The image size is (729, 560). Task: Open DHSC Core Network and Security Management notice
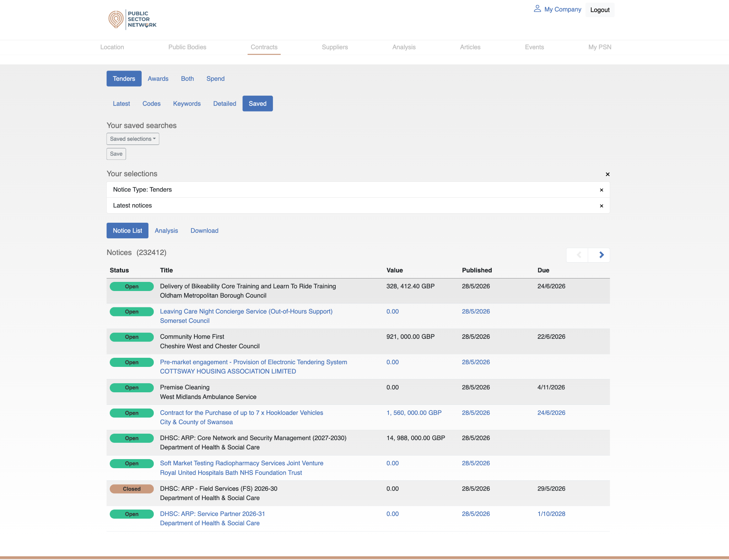(x=253, y=438)
